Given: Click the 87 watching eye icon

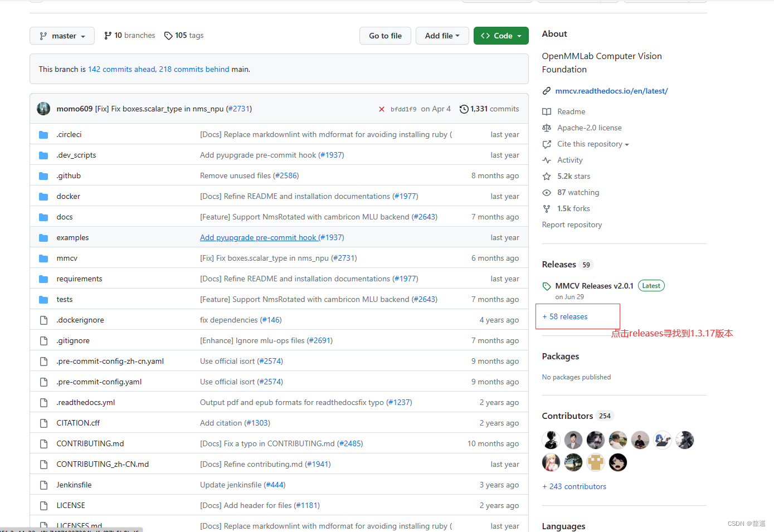Looking at the screenshot, I should (x=547, y=192).
